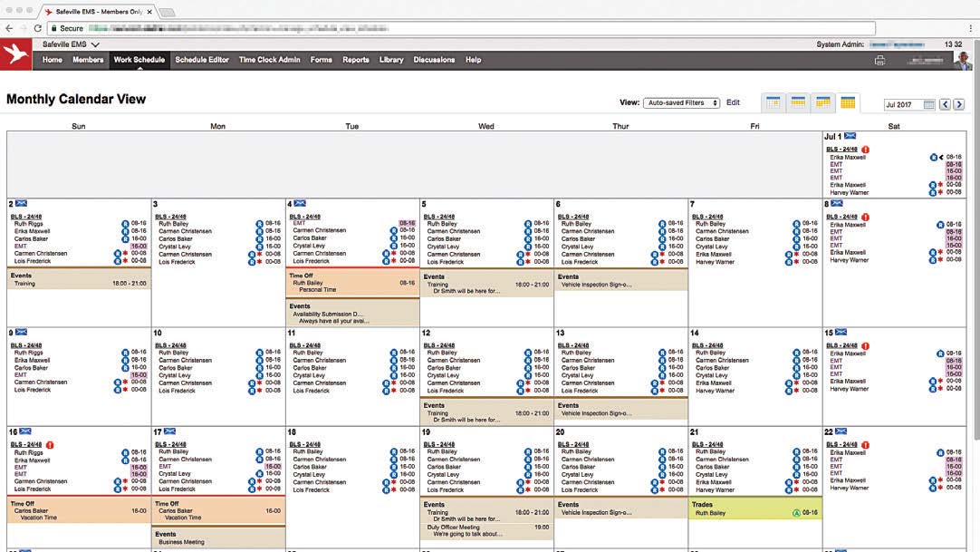The height and width of the screenshot is (552, 980).
Task: Open the Time Clock Admin menu
Action: tap(269, 60)
